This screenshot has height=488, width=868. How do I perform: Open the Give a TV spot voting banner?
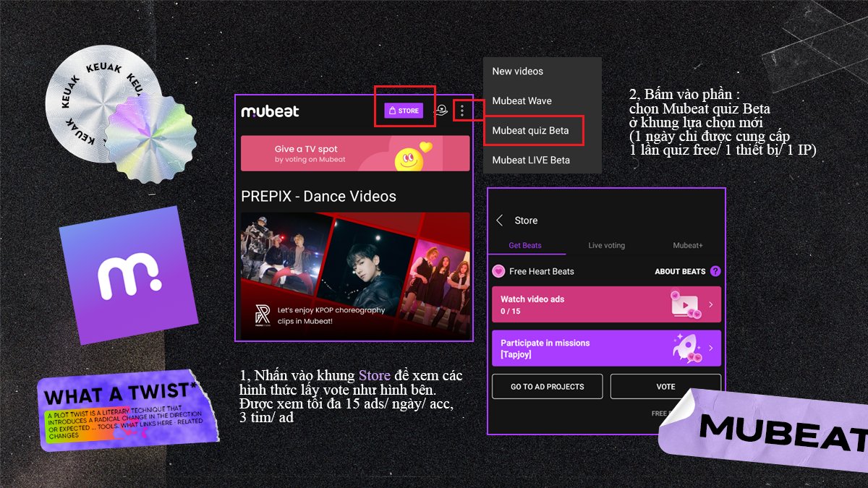pyautogui.click(x=355, y=152)
